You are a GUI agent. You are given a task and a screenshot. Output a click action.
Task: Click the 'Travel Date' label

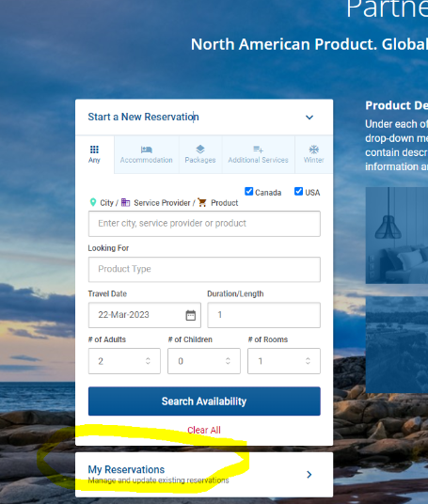(x=107, y=293)
